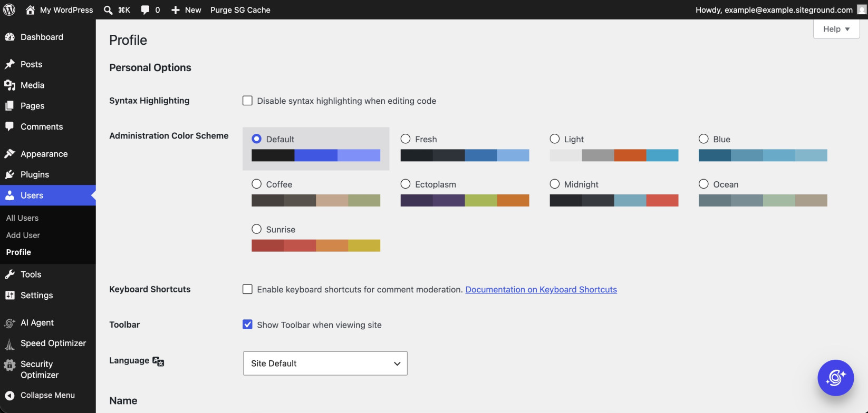Click the Comments icon in sidebar
The image size is (868, 413).
point(9,126)
